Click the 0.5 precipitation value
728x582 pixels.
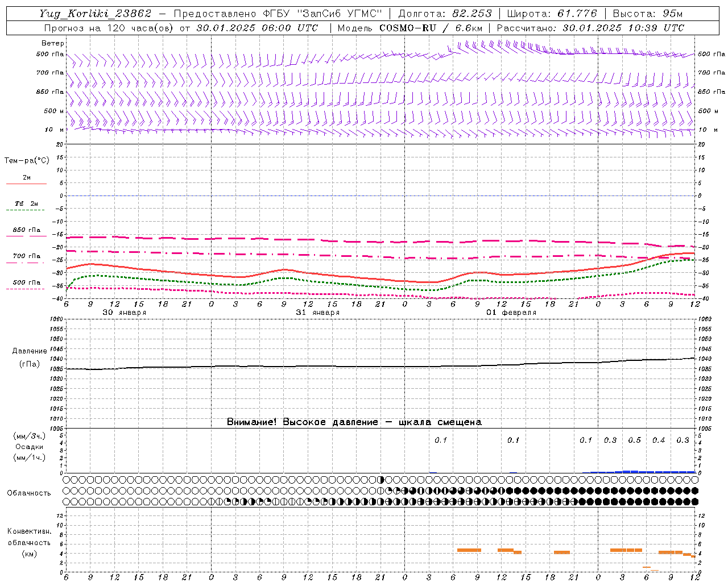point(634,440)
